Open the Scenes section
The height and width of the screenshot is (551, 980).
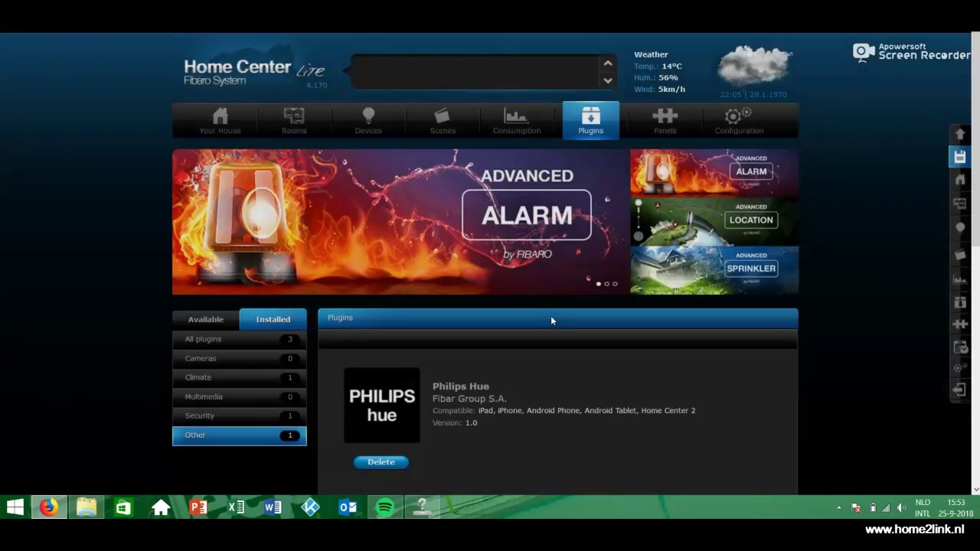click(443, 121)
